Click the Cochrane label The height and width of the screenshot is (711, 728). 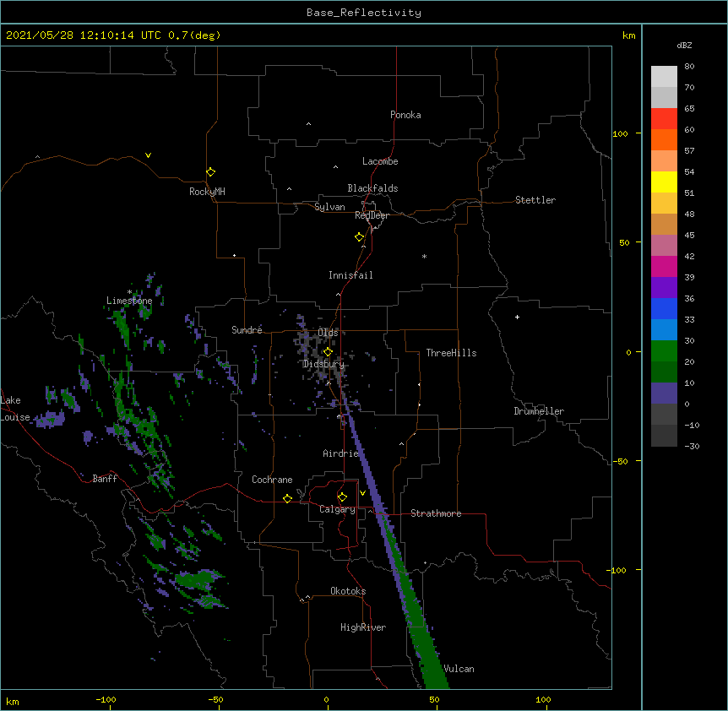click(272, 480)
